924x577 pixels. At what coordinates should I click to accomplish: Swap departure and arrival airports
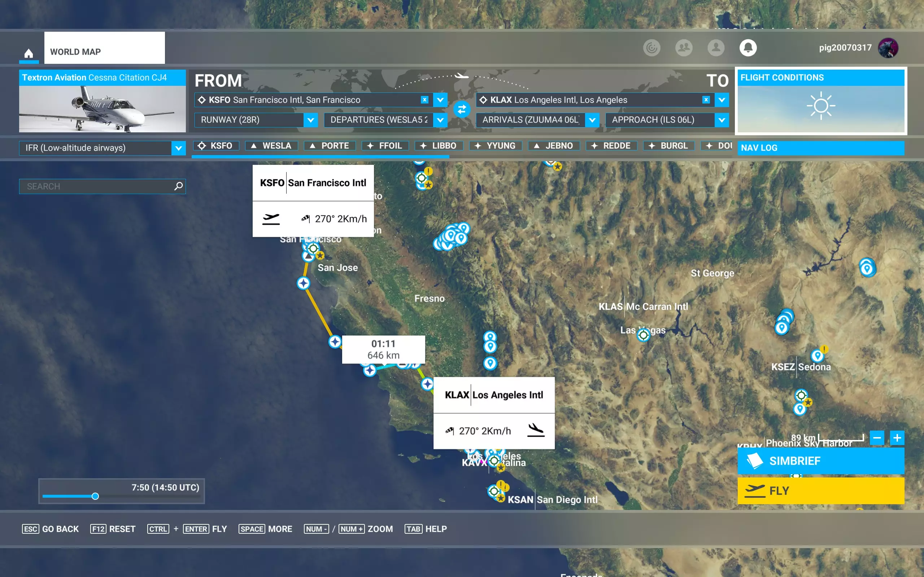click(x=462, y=110)
